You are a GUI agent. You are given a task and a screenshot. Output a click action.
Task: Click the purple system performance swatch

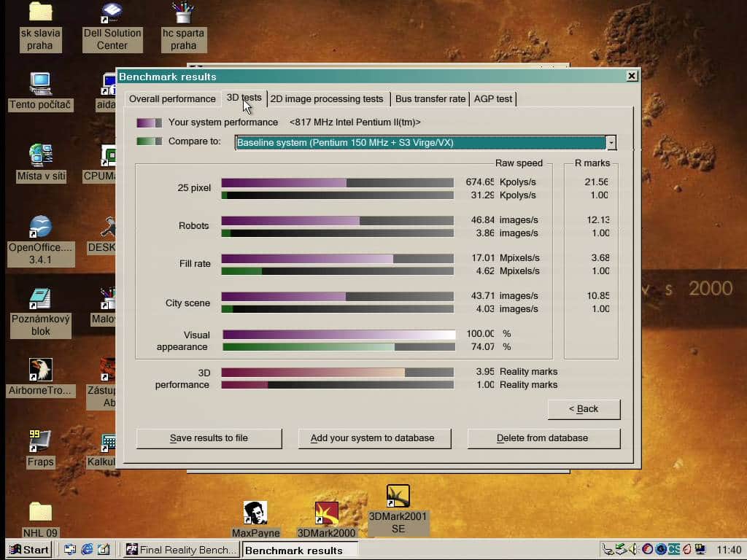pos(149,122)
